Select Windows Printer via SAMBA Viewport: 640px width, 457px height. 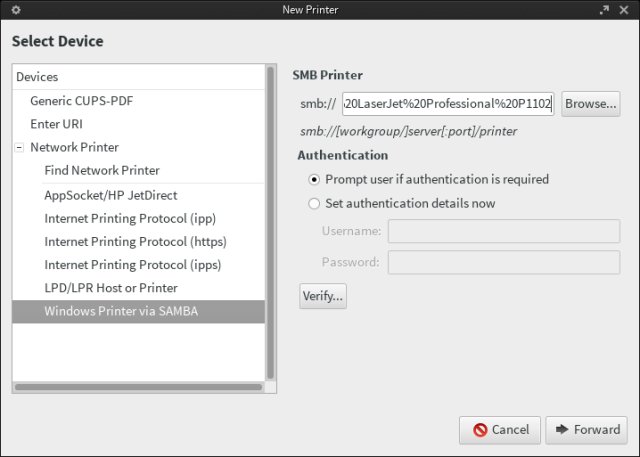121,312
